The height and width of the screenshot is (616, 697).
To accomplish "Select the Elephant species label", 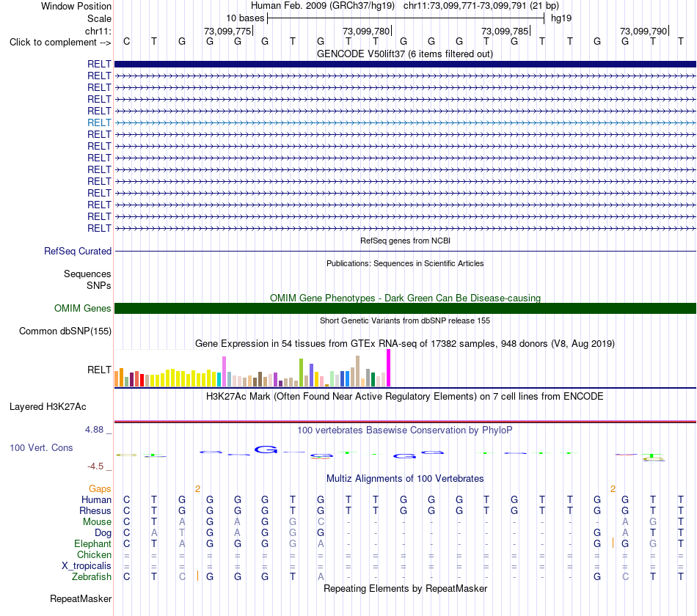I will [x=92, y=544].
